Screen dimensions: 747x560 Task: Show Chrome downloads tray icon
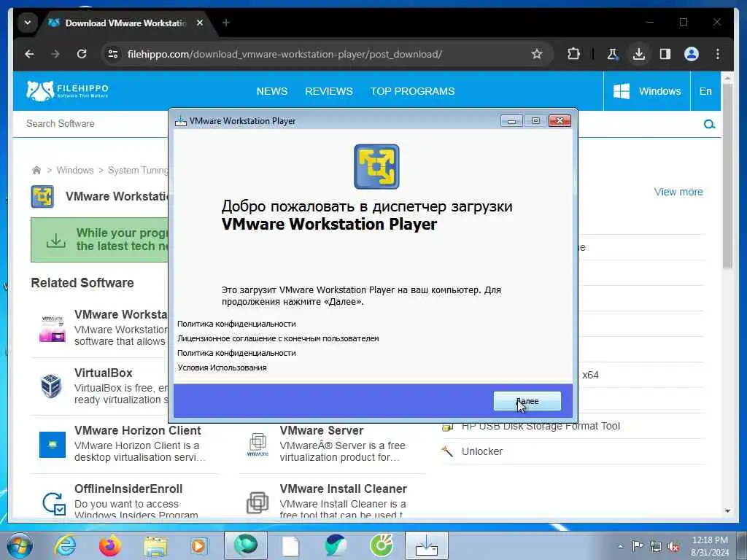(639, 54)
